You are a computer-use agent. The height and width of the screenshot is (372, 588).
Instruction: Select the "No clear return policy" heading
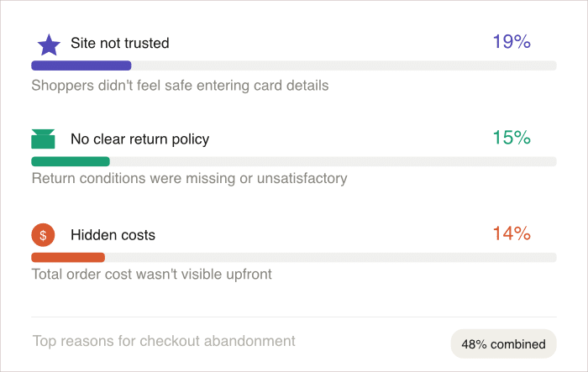139,139
